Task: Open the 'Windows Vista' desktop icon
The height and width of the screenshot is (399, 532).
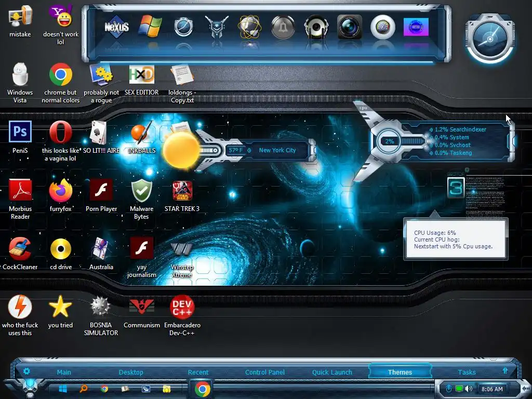Action: coord(20,83)
